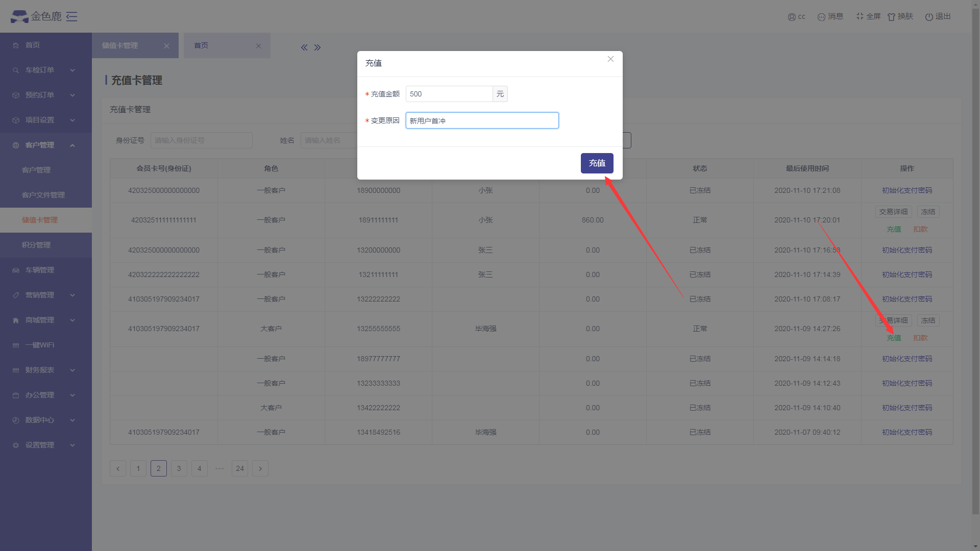Click the page vertical scrollbar
The image size is (980, 551).
click(975, 260)
